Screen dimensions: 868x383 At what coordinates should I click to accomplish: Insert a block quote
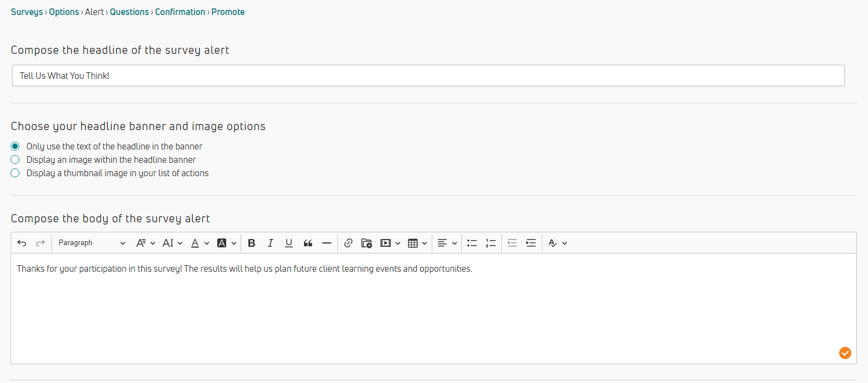click(308, 243)
